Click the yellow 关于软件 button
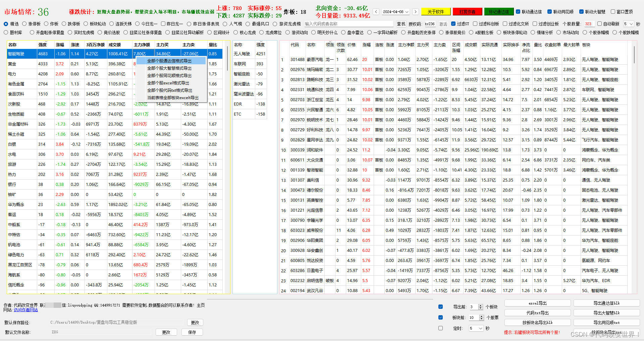Screen dimensions: 644x341 [436, 12]
